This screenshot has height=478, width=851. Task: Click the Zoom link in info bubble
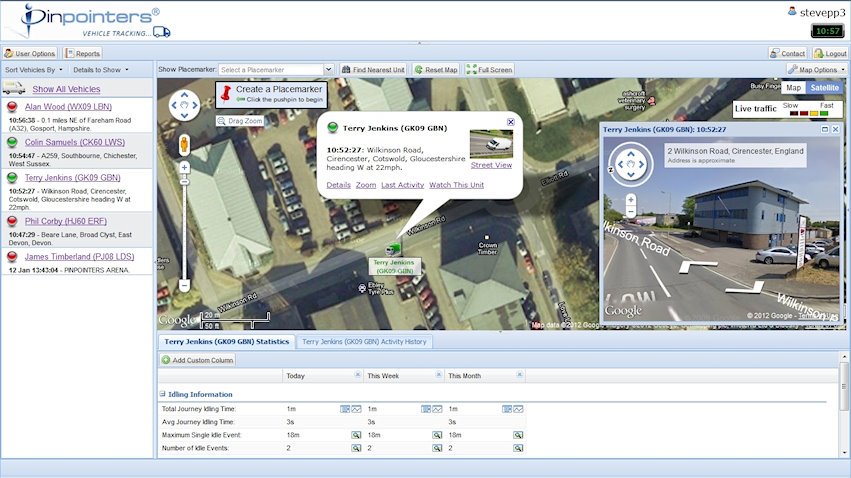click(x=366, y=185)
